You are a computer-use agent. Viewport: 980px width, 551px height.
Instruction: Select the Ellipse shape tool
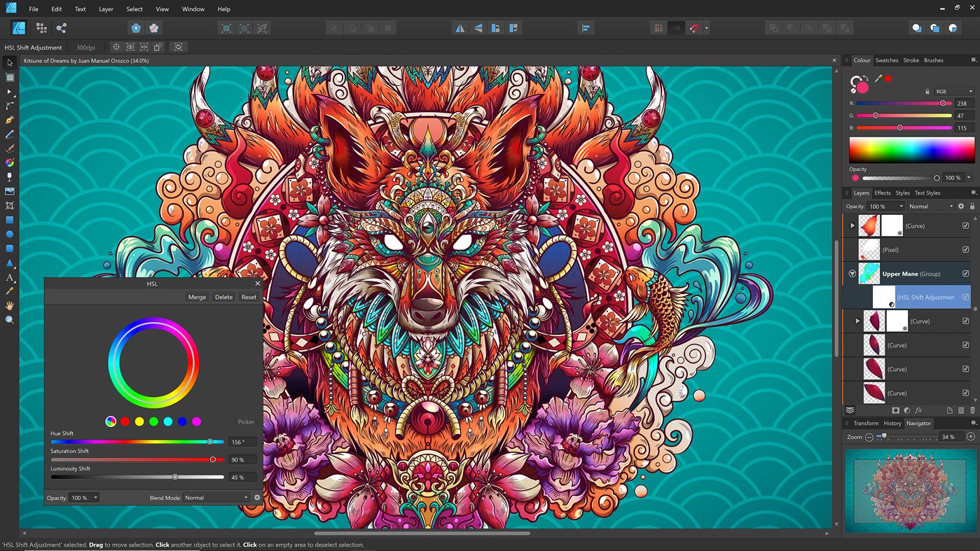[x=9, y=234]
